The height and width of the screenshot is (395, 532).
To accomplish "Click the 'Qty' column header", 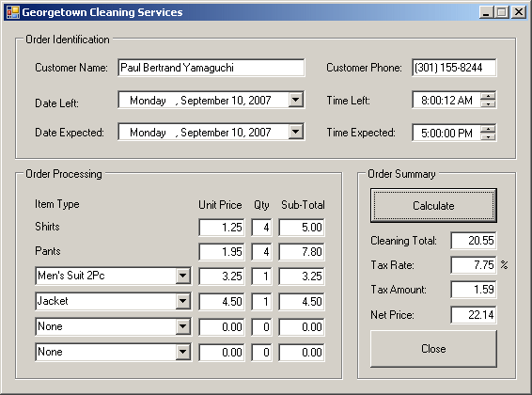I will pos(261,205).
